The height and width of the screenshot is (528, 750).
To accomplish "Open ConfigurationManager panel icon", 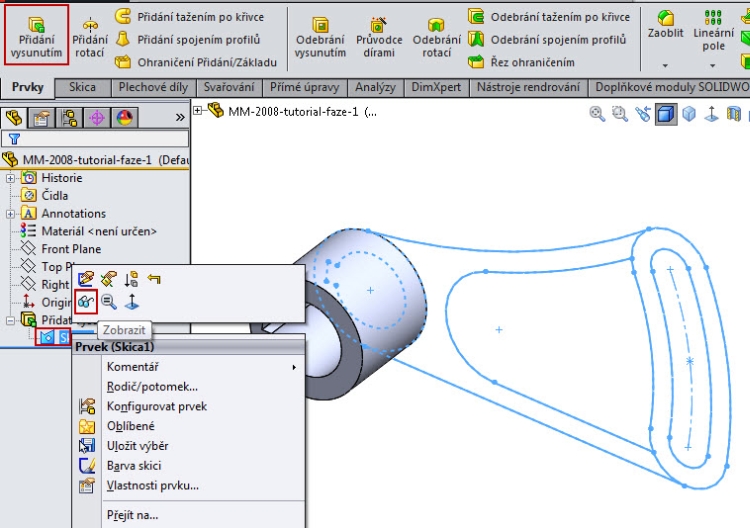I will pos(69,117).
